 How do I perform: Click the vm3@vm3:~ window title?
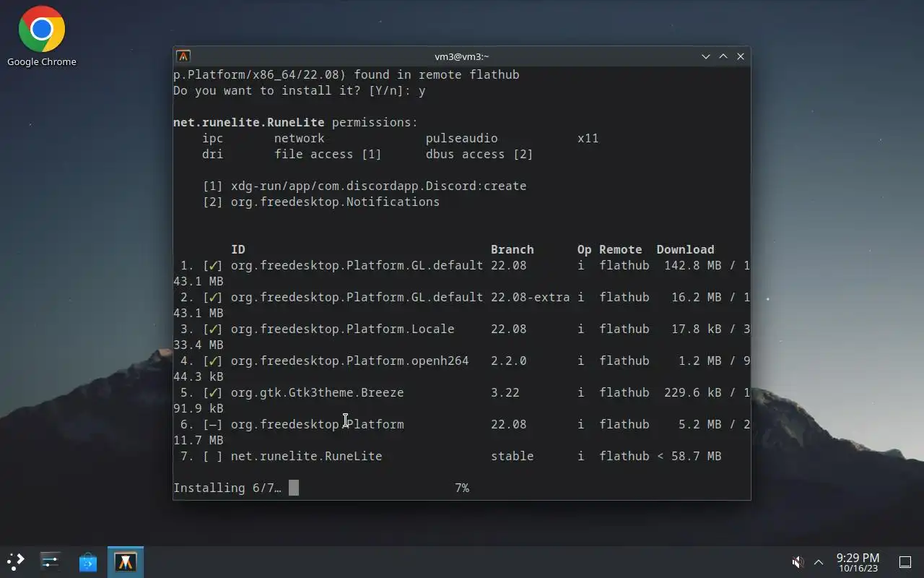click(x=462, y=56)
